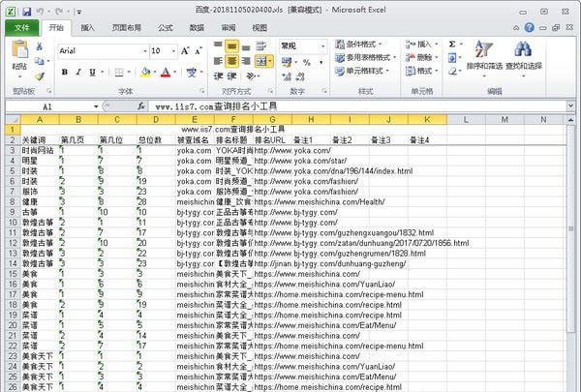
Task: Switch to 插入 ribbon tab
Action: pyautogui.click(x=87, y=28)
